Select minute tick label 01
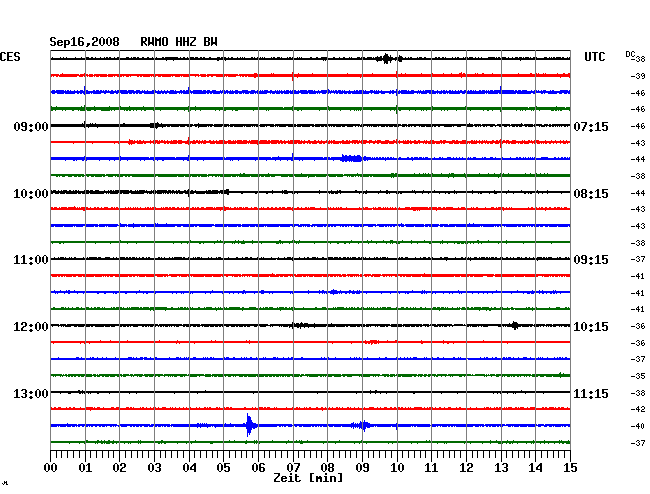The image size is (650, 494). tap(85, 468)
